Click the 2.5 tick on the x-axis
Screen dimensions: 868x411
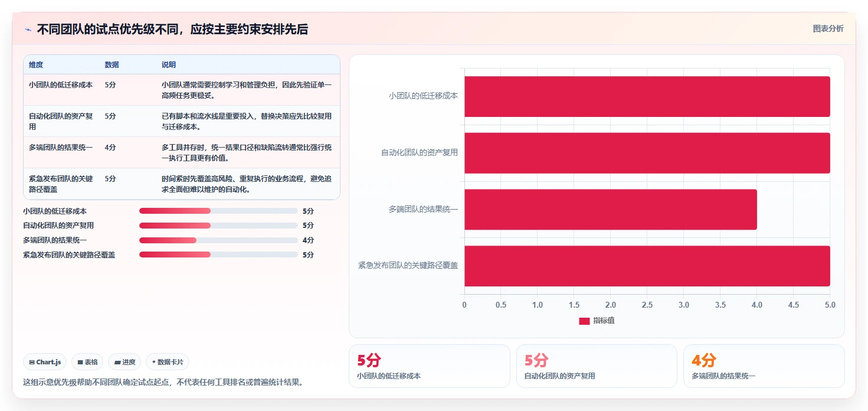tap(647, 305)
